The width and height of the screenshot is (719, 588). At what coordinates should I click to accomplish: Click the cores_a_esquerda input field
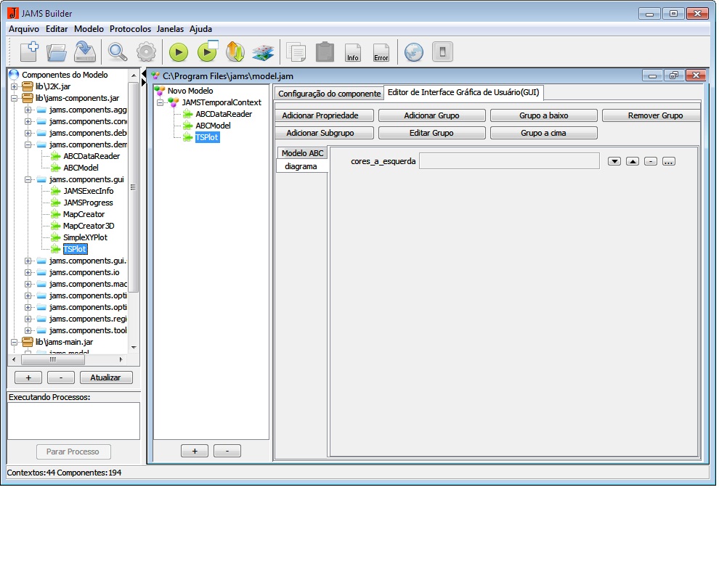tap(509, 161)
